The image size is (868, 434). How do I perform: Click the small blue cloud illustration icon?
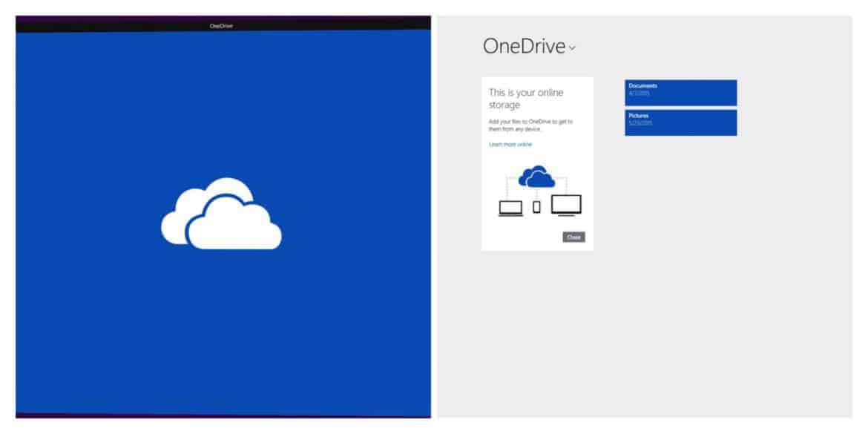536,177
